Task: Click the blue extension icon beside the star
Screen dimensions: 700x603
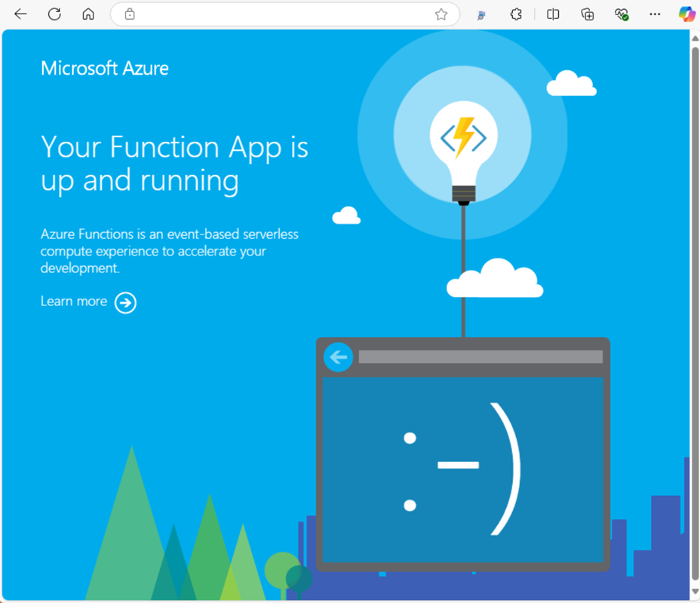Action: pyautogui.click(x=480, y=14)
